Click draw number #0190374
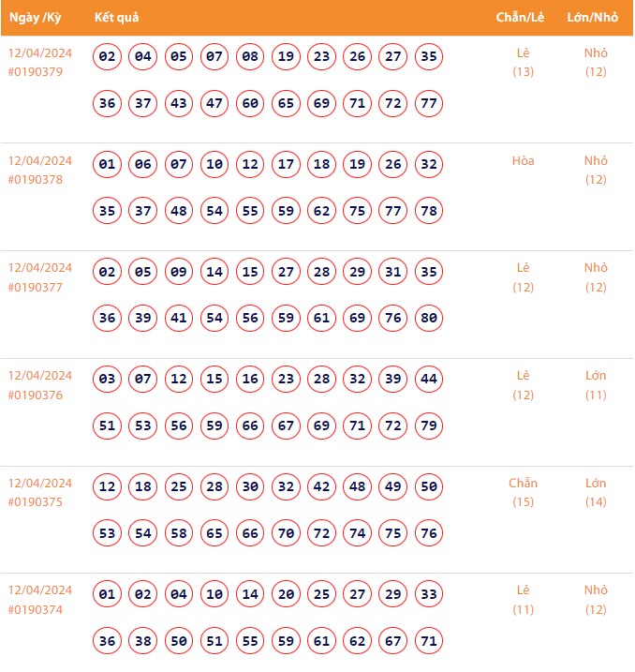 [x=36, y=609]
